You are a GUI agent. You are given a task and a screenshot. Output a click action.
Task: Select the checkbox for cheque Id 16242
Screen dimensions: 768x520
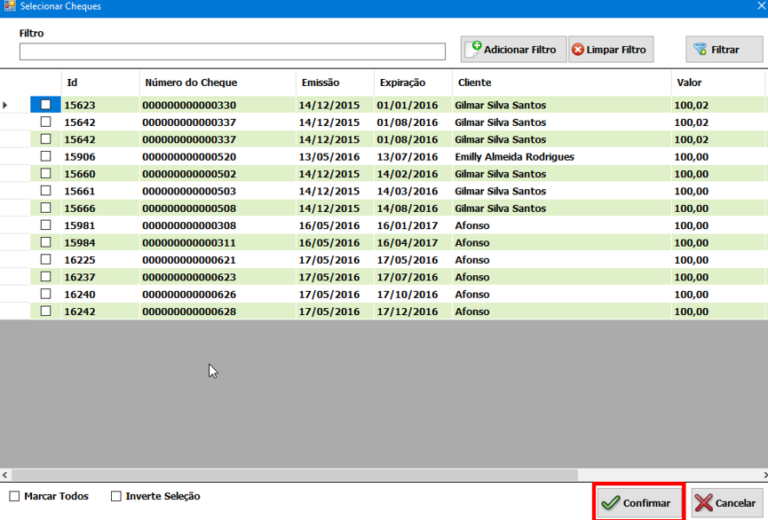coord(45,311)
